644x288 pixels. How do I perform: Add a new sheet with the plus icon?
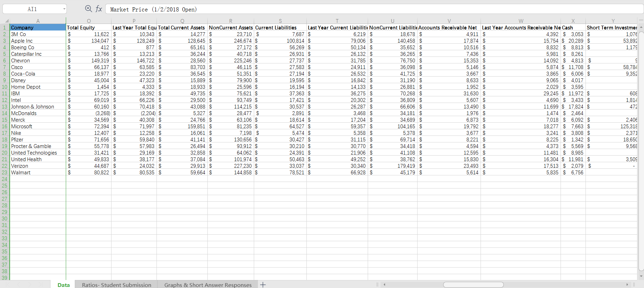263,285
